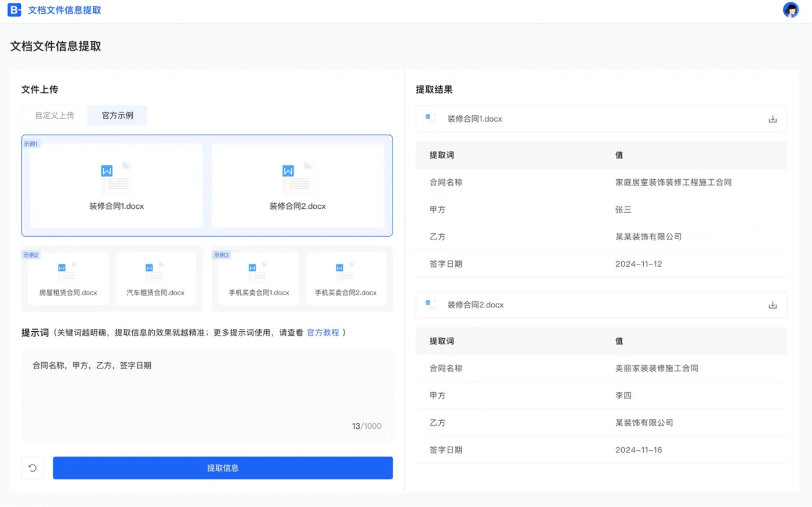
Task: Select the 装修合同2.docx example file card
Action: pyautogui.click(x=298, y=186)
